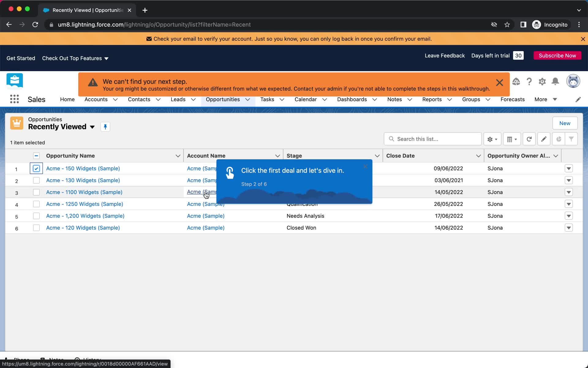
Task: Toggle the select-all rows checkbox
Action: coord(36,156)
